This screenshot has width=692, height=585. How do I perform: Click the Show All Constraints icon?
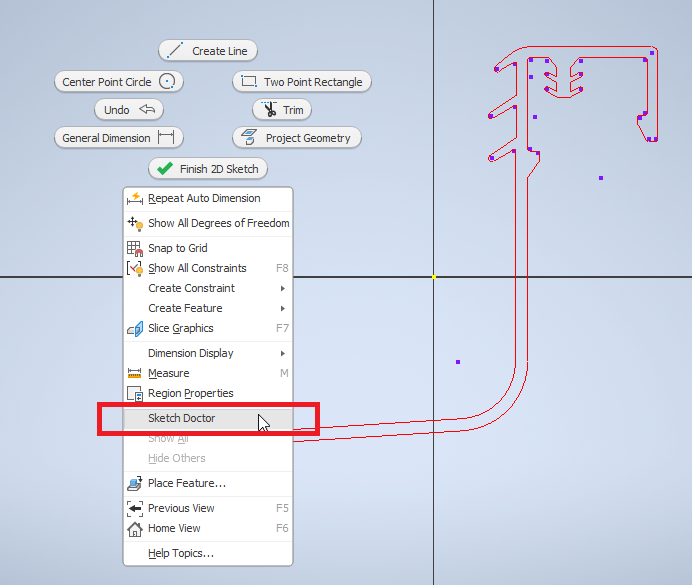click(x=135, y=268)
